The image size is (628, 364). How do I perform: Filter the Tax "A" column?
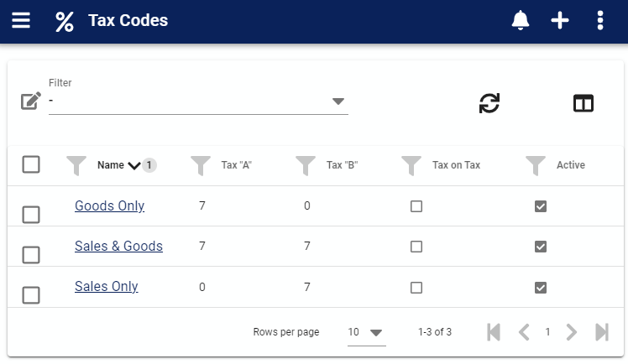coord(201,165)
